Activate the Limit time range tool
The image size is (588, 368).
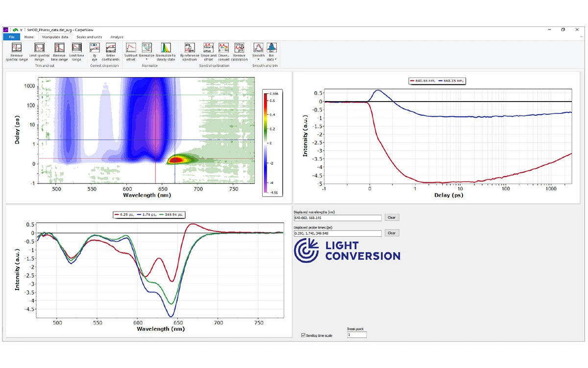pos(77,51)
